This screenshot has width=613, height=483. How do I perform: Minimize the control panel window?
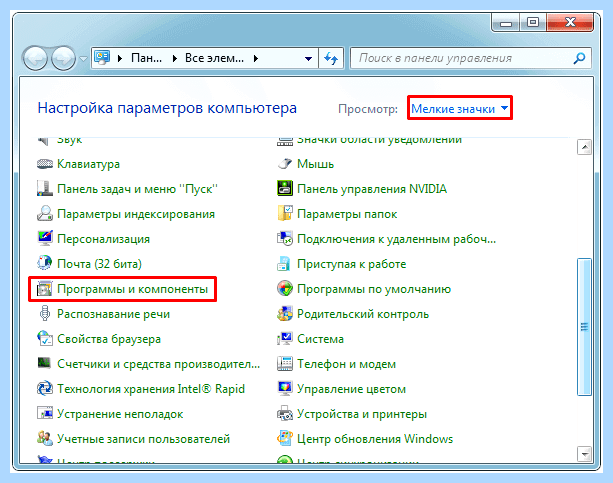(506, 23)
